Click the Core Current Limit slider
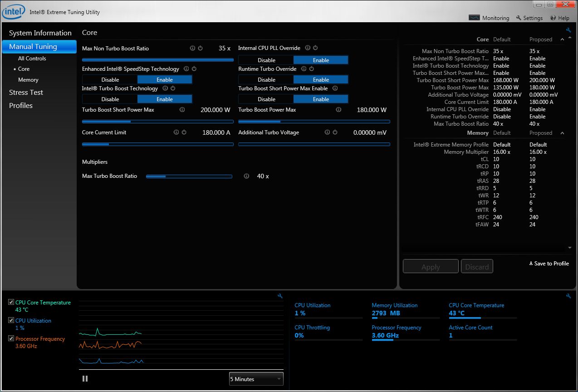Image resolution: width=578 pixels, height=392 pixels. [158, 144]
